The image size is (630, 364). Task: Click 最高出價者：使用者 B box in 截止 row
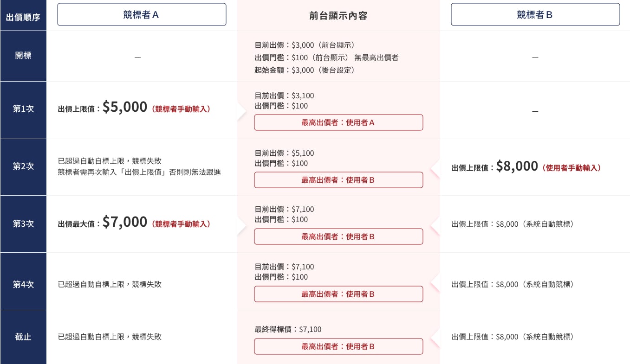[338, 346]
